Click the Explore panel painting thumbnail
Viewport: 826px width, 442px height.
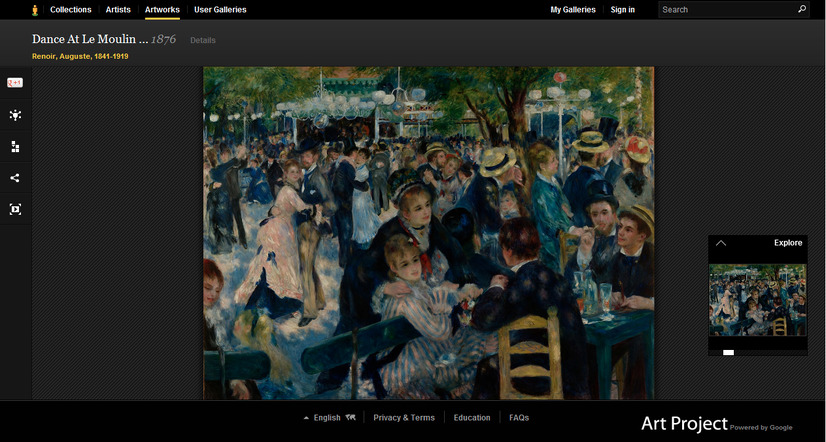(x=758, y=300)
